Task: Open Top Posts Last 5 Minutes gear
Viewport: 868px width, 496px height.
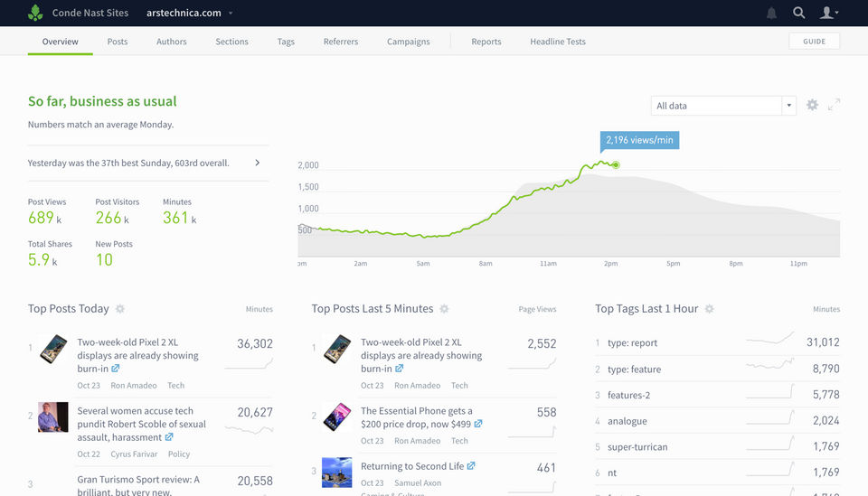Action: click(x=444, y=309)
